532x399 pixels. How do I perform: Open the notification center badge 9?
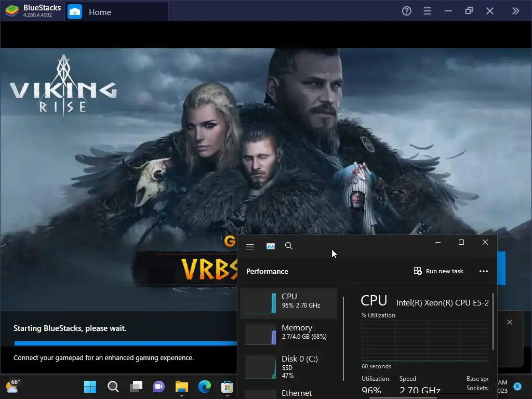pos(517,386)
